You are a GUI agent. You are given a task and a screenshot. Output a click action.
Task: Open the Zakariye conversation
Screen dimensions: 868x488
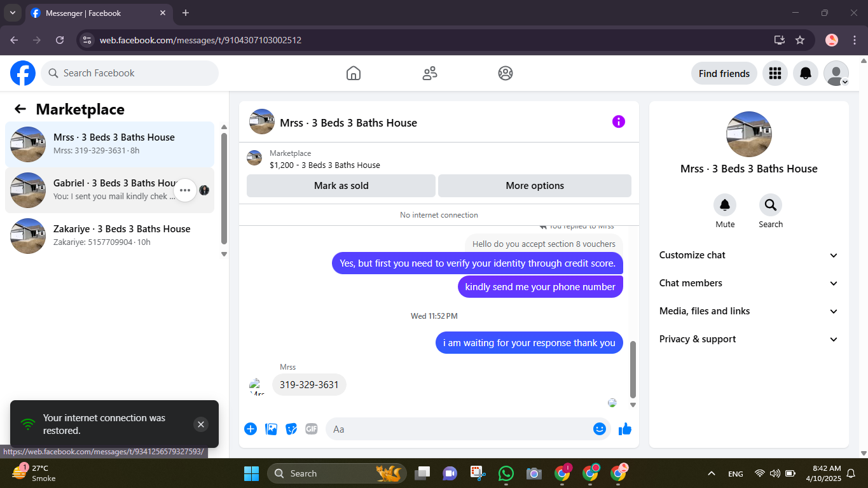[109, 236]
